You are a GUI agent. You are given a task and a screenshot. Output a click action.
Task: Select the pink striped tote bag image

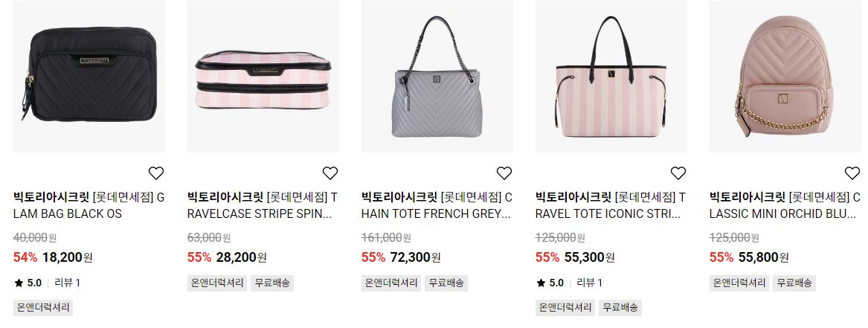(x=611, y=77)
